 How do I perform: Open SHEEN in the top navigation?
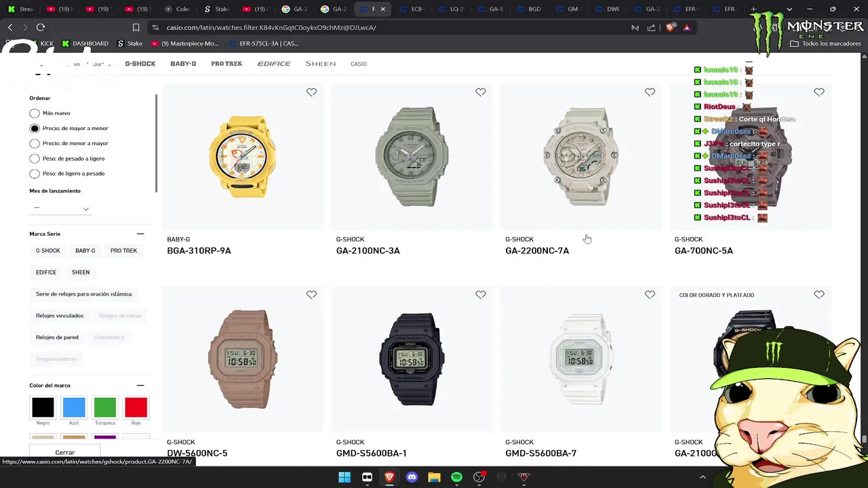[x=321, y=64]
